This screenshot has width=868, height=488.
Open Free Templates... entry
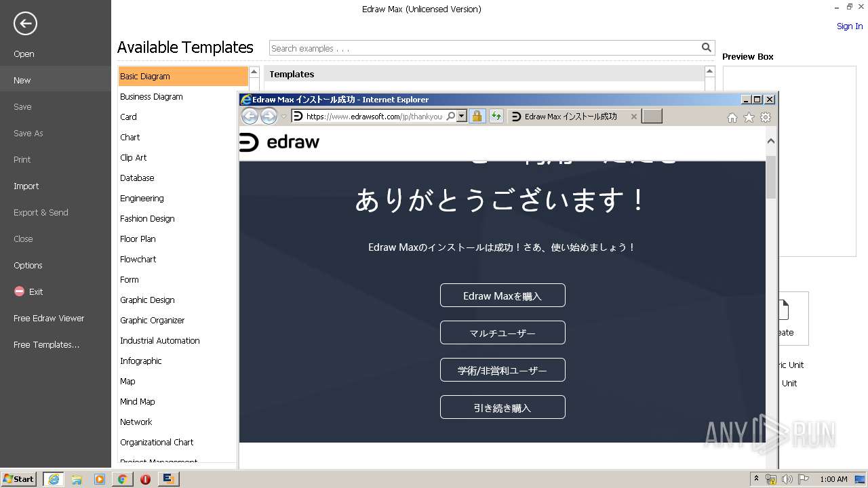[x=46, y=344]
